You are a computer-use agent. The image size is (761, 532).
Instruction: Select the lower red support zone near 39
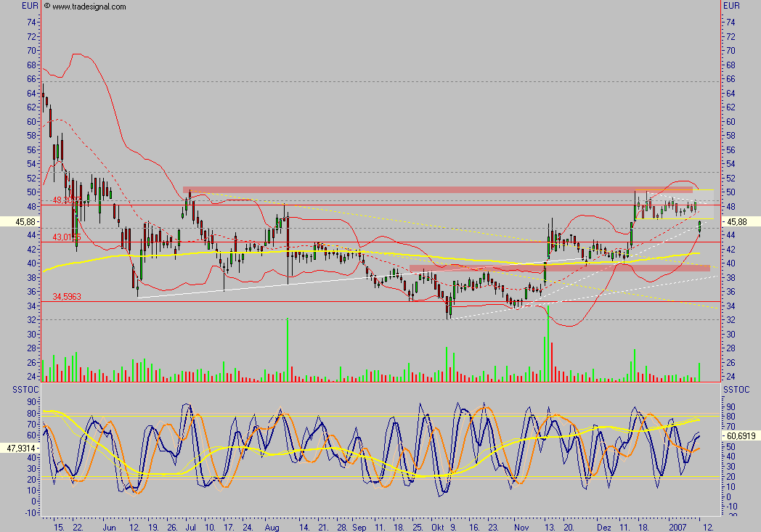(559, 268)
